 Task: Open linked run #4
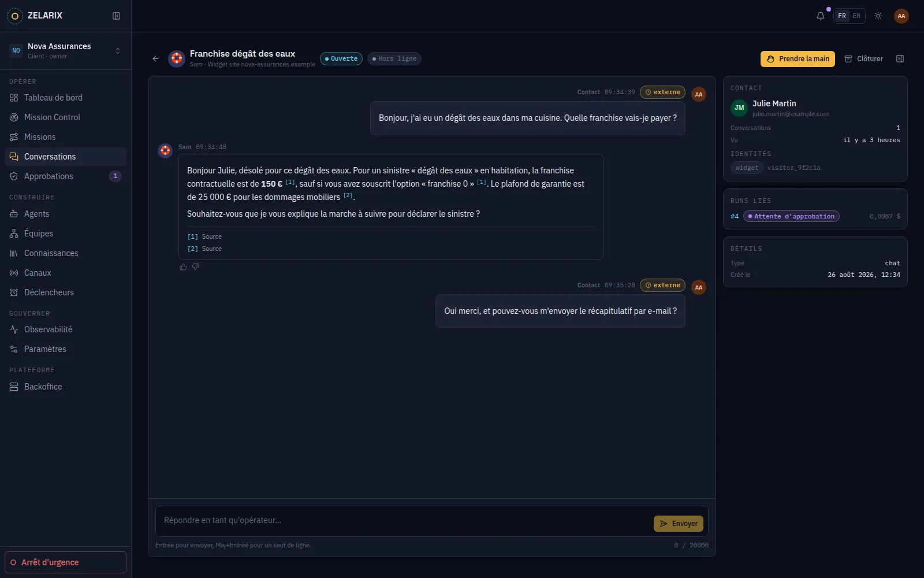tap(735, 216)
